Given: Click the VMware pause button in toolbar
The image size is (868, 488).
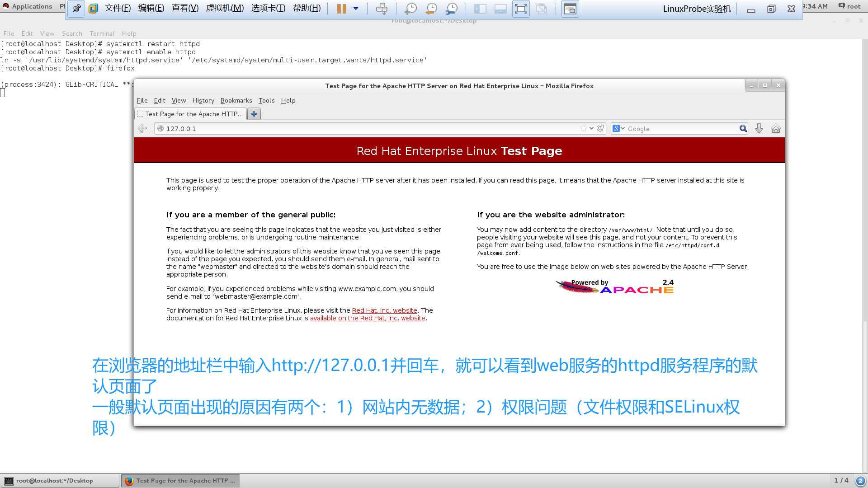Looking at the screenshot, I should (x=340, y=8).
